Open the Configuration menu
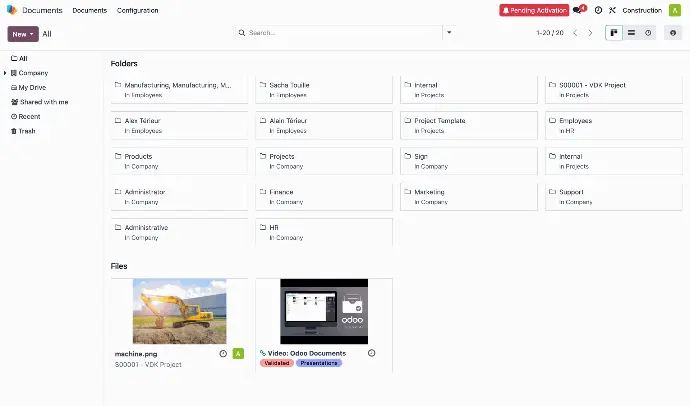Viewport: 690px width, 406px height. 137,10
